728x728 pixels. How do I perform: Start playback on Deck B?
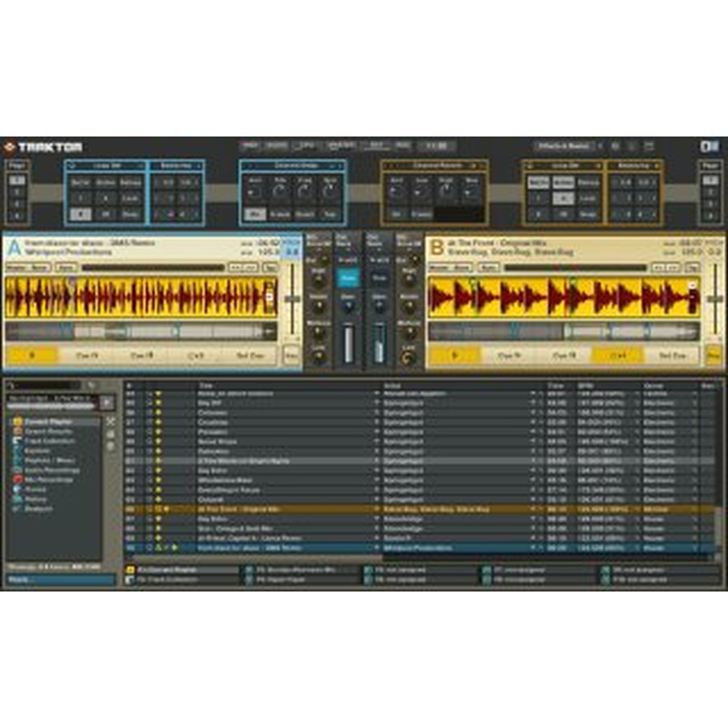click(454, 356)
